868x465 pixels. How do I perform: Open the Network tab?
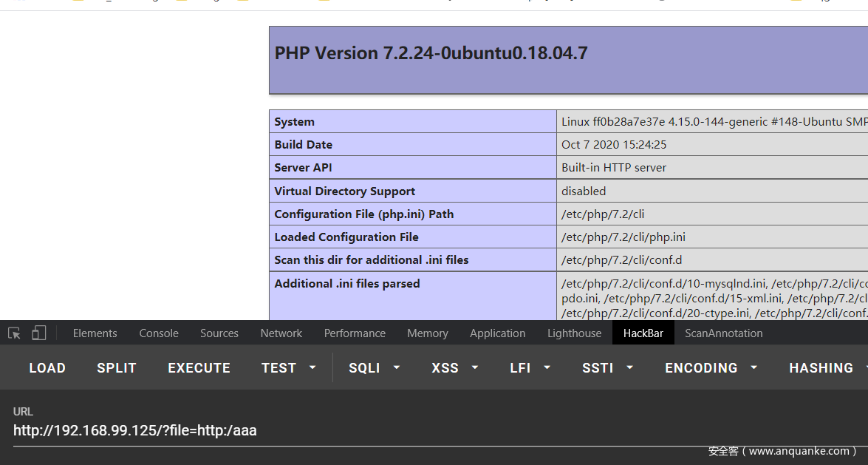tap(281, 333)
